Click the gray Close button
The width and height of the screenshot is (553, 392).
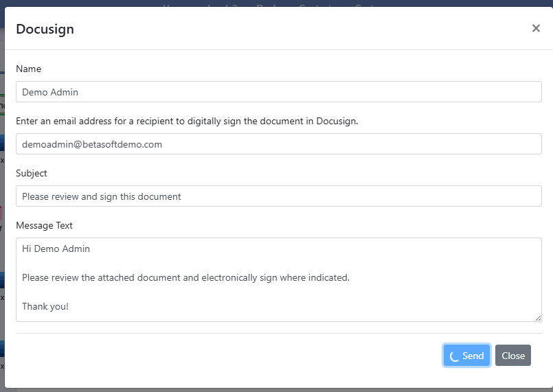(x=512, y=356)
